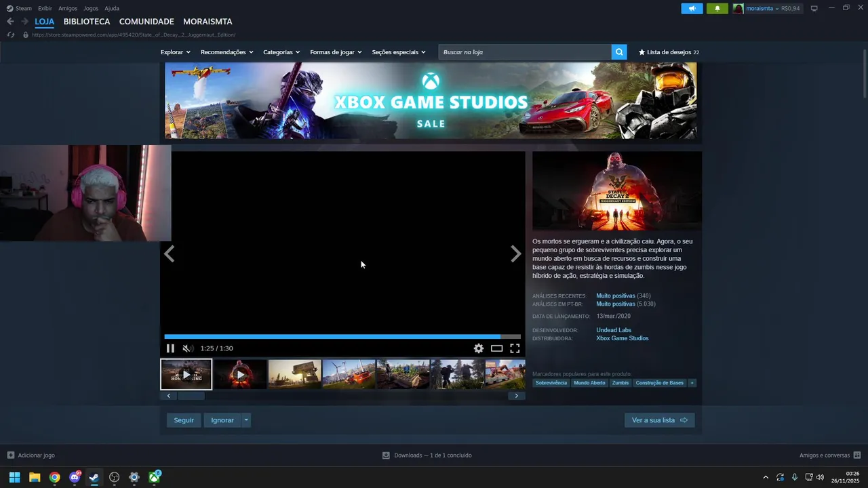
Task: Click the Steam back navigation arrow
Action: (10, 22)
